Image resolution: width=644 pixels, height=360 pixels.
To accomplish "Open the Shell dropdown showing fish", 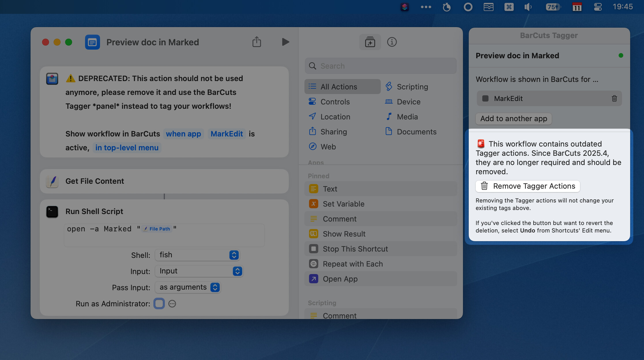I will (x=197, y=255).
